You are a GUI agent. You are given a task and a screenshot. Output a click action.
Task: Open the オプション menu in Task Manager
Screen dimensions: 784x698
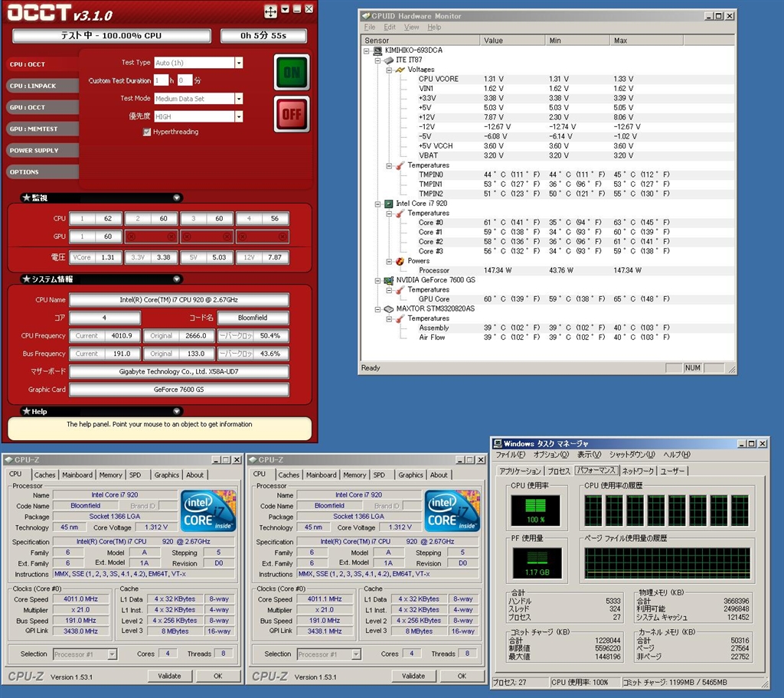click(x=550, y=455)
